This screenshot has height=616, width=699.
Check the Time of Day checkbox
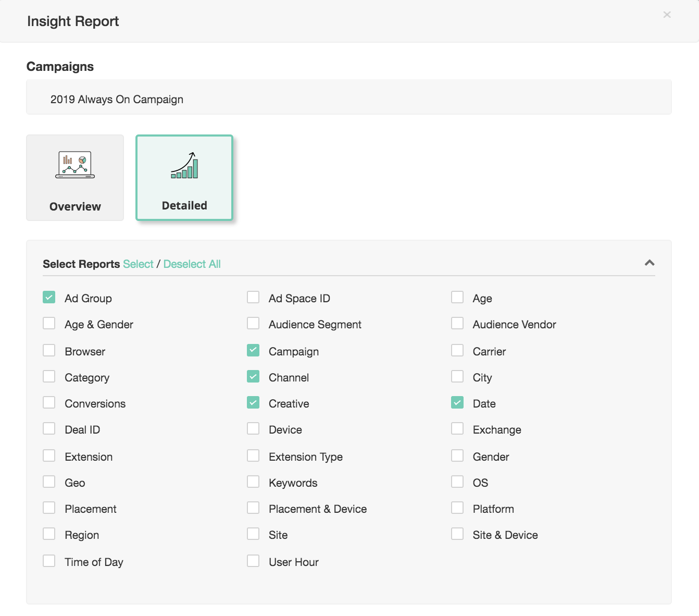pyautogui.click(x=49, y=561)
